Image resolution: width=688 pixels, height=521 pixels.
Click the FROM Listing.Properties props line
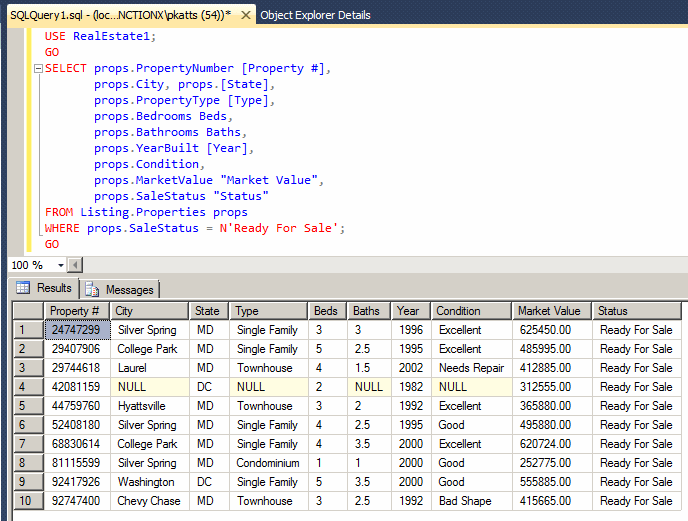[146, 212]
